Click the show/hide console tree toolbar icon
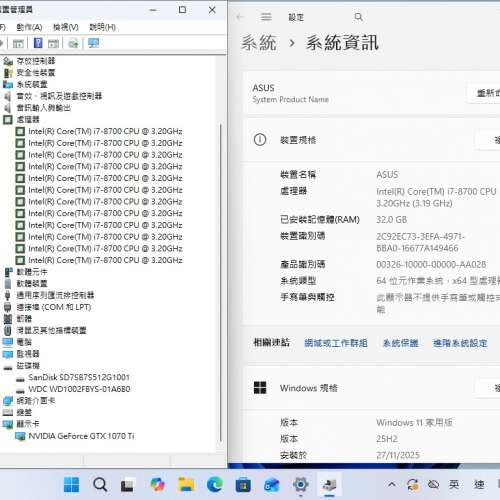The width and height of the screenshot is (500, 500). click(x=18, y=43)
